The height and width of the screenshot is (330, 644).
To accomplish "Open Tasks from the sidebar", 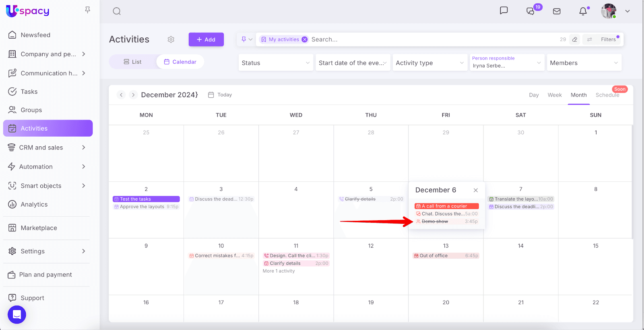I will click(29, 92).
